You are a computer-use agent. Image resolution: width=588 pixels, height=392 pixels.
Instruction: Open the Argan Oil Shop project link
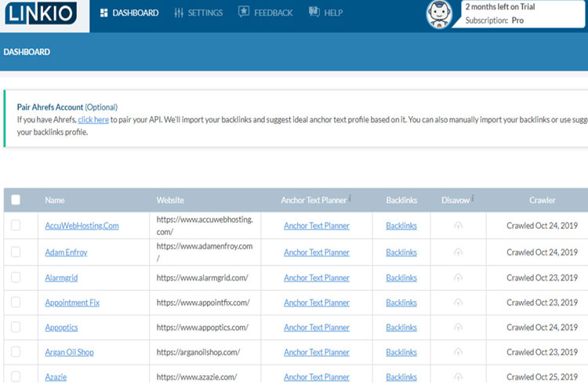(x=69, y=352)
